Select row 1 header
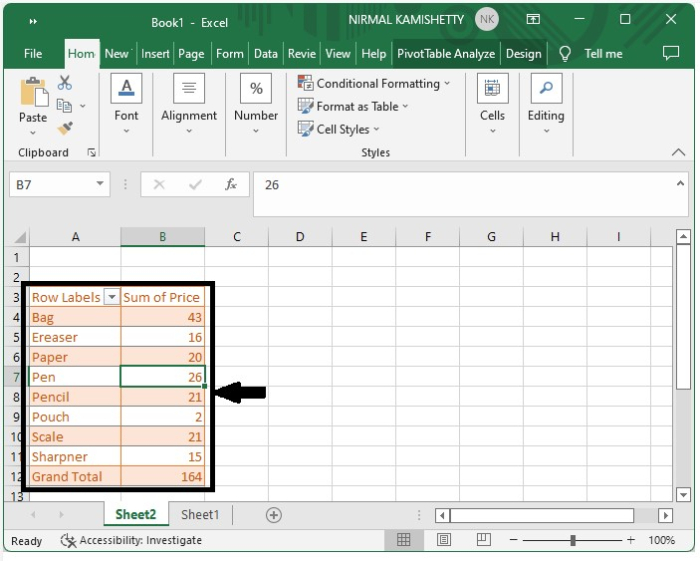The height and width of the screenshot is (561, 700). (17, 258)
